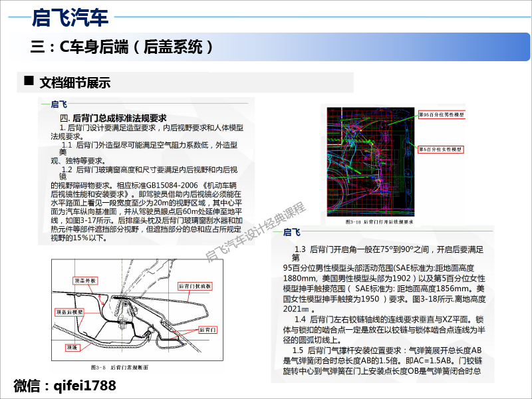Click the line starting "1. 后背门设计要满足造型要求"

(152, 128)
